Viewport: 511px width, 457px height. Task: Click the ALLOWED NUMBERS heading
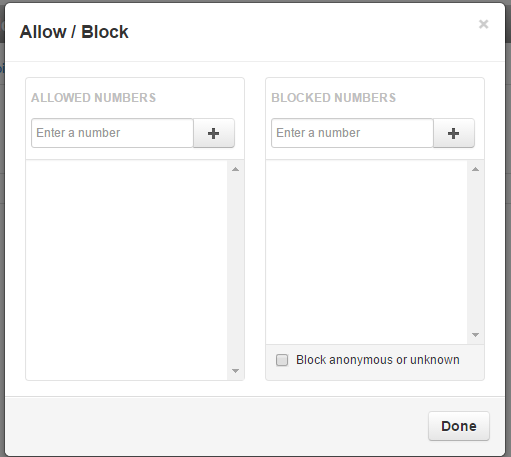coord(94,98)
